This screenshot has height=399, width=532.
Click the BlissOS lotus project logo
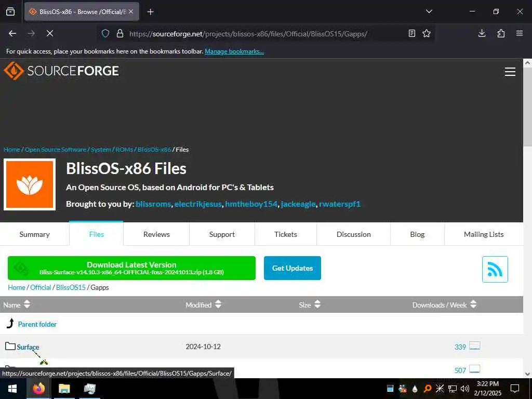click(30, 184)
